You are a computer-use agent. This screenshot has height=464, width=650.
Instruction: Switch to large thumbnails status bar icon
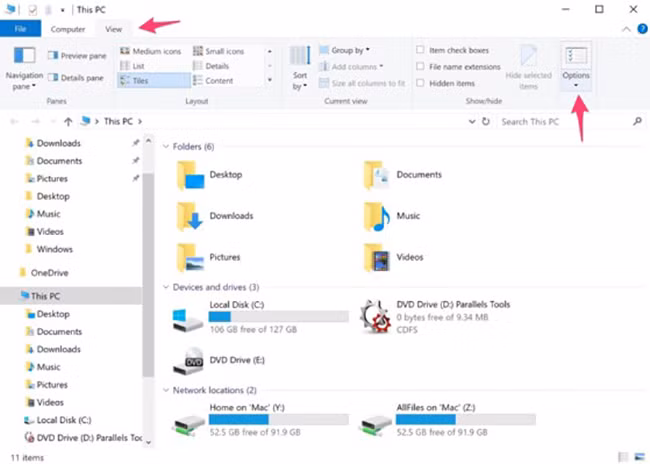click(x=639, y=457)
